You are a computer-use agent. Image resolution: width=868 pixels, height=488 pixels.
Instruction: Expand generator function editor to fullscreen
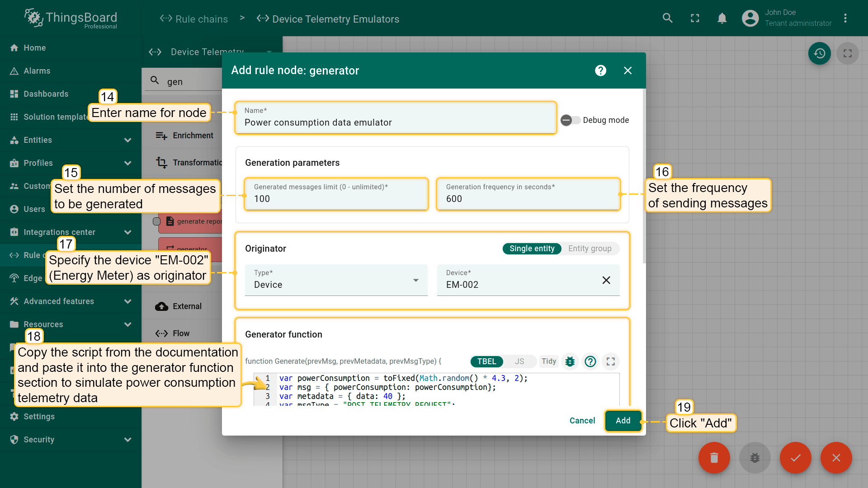pos(611,361)
